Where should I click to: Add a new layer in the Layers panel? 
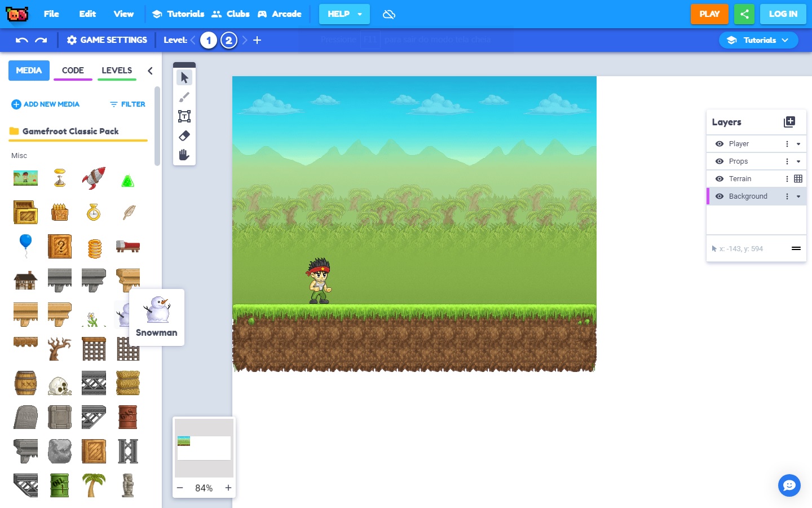(x=789, y=121)
